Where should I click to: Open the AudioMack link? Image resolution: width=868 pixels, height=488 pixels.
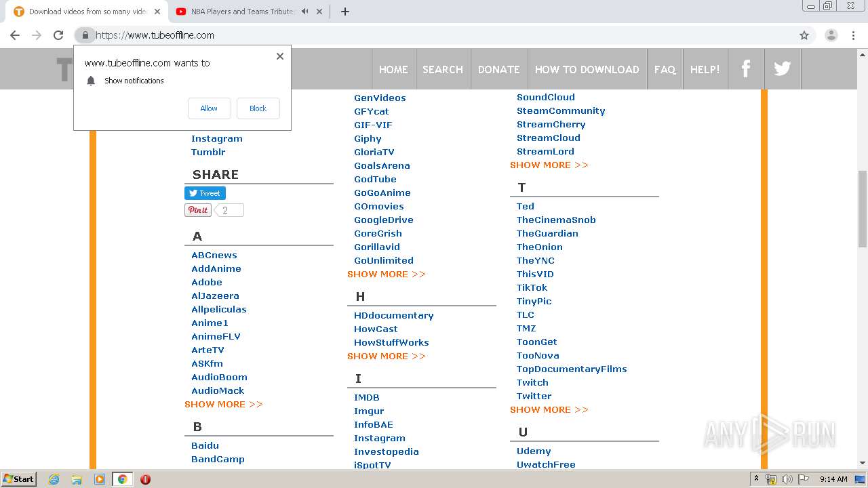218,390
